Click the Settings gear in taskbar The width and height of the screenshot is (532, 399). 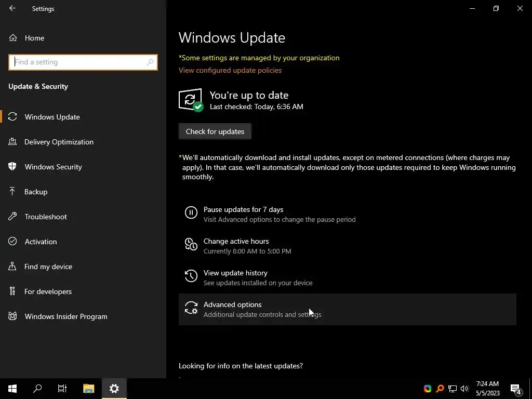click(114, 389)
